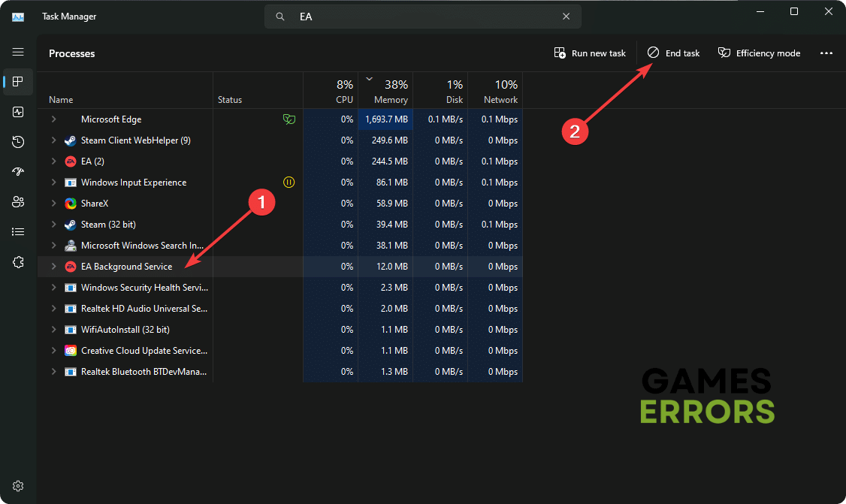Screen dimensions: 846x504
Task: Toggle the hamburger navigation menu
Action: pyautogui.click(x=18, y=52)
